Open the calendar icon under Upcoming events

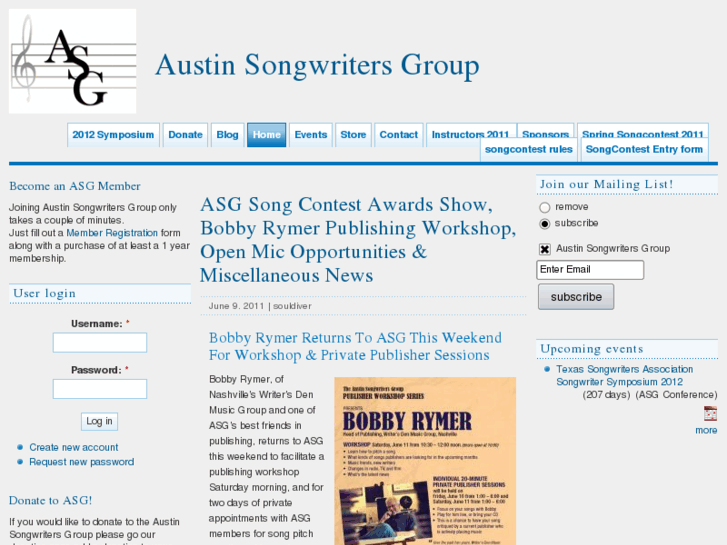pyautogui.click(x=710, y=413)
